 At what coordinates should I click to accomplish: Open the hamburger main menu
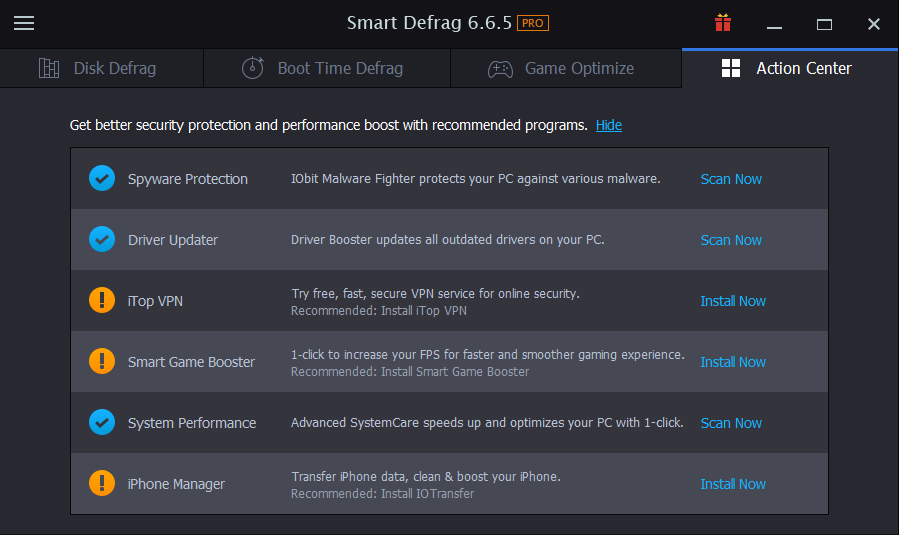24,23
